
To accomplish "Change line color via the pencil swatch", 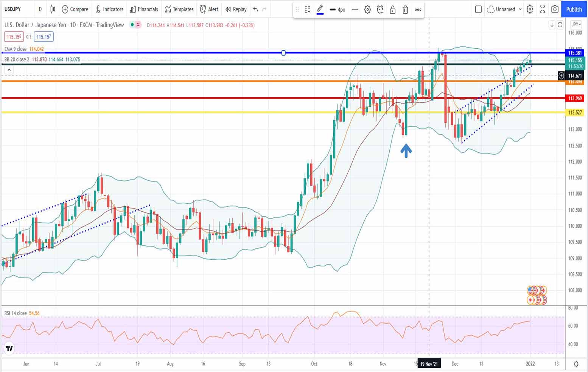I will click(320, 10).
